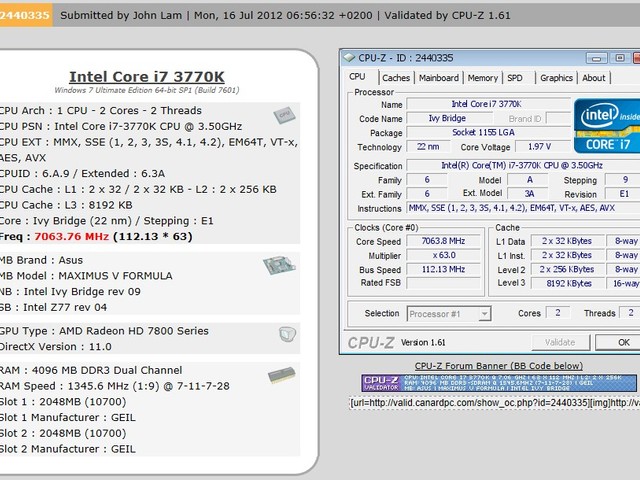The image size is (640, 480).
Task: Click the Instructions field in CPU-Z
Action: pyautogui.click(x=523, y=208)
